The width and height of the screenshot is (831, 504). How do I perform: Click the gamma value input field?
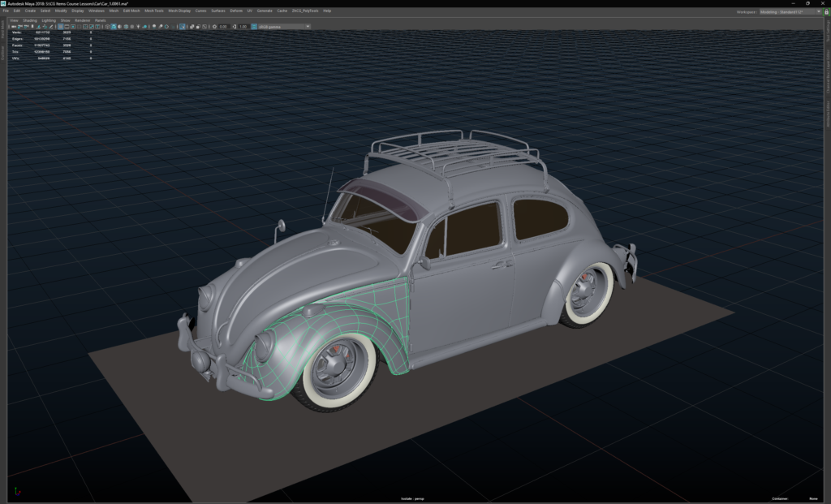(244, 26)
